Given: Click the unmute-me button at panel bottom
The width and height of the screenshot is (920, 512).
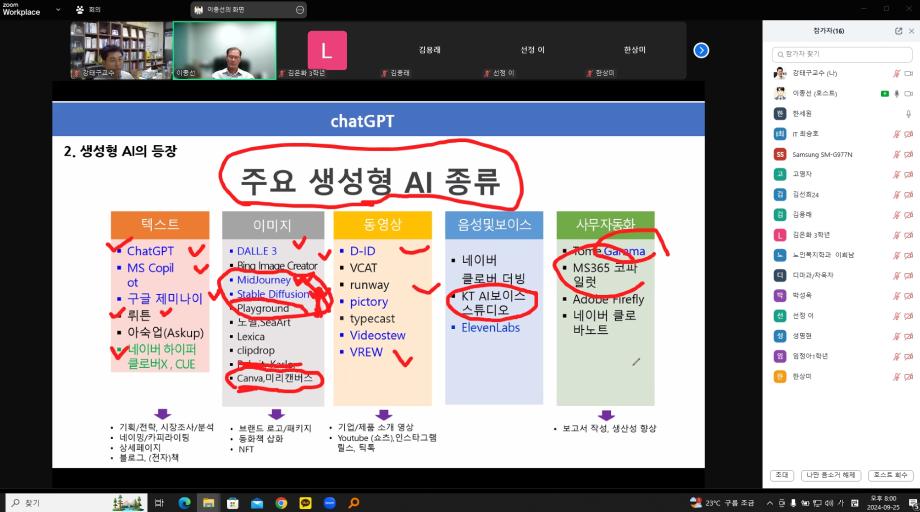Looking at the screenshot, I should pyautogui.click(x=831, y=475).
